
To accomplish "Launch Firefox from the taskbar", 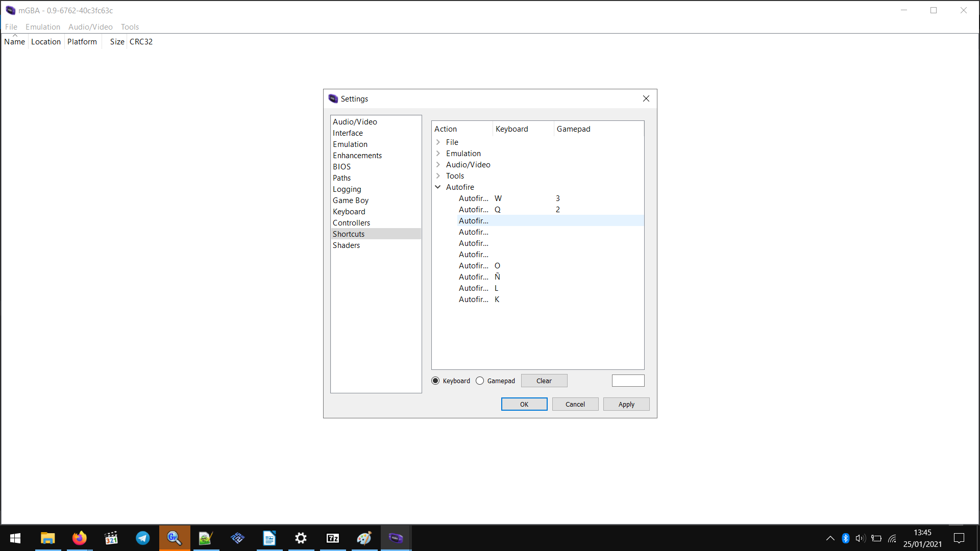I will tap(79, 538).
